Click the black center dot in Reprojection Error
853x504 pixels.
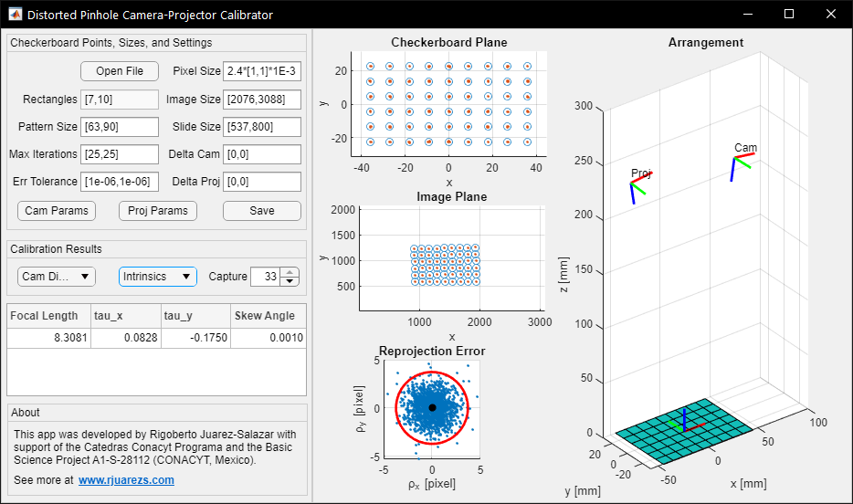pos(432,407)
